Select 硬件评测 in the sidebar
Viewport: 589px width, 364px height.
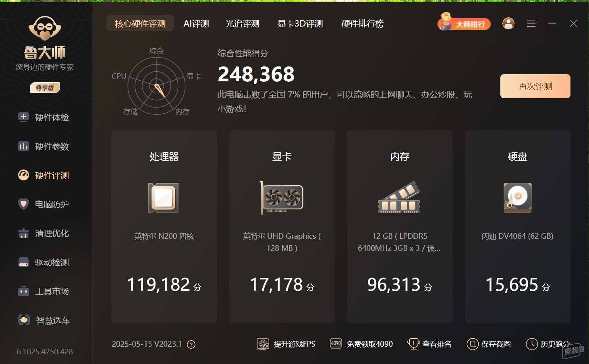tap(44, 175)
